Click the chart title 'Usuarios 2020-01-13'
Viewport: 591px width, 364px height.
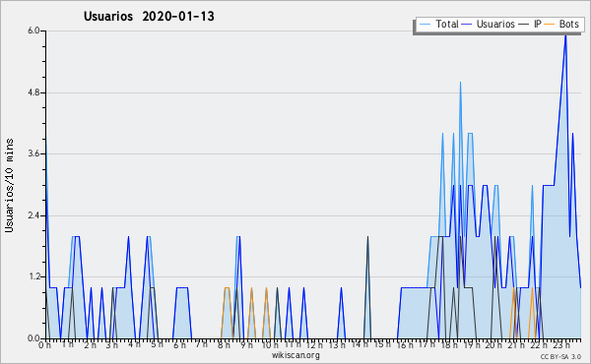point(149,17)
